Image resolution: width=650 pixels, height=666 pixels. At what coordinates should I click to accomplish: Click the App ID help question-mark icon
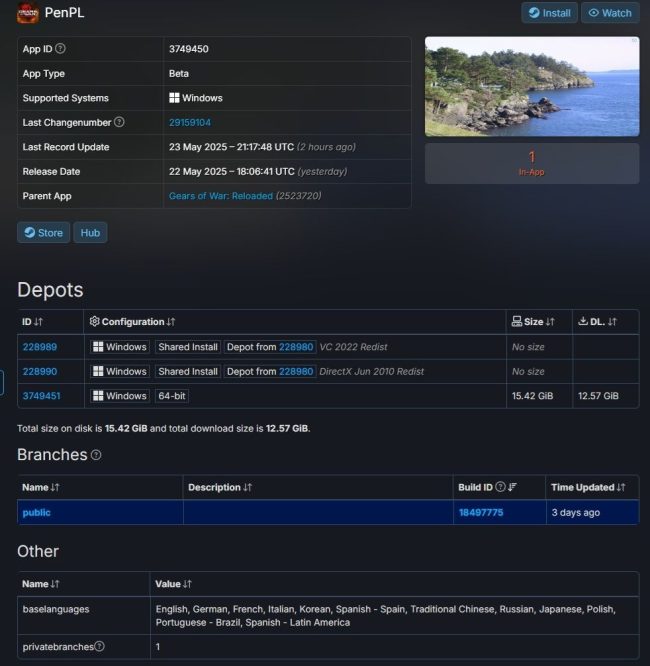(x=60, y=48)
